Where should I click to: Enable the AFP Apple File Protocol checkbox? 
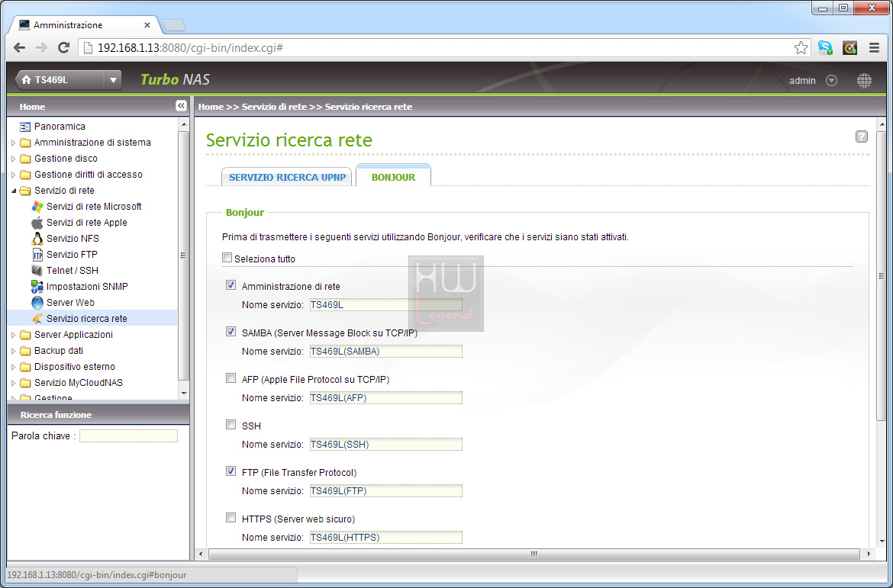(231, 378)
